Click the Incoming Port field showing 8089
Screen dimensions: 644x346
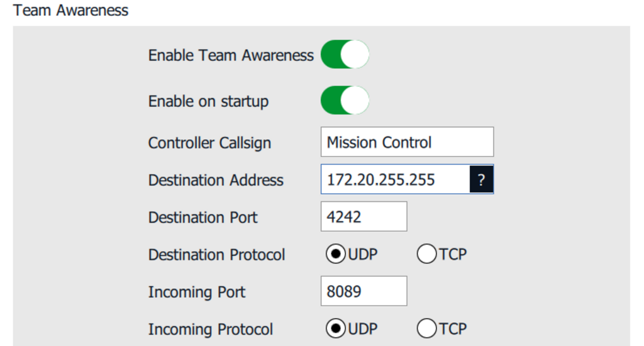pyautogui.click(x=364, y=291)
